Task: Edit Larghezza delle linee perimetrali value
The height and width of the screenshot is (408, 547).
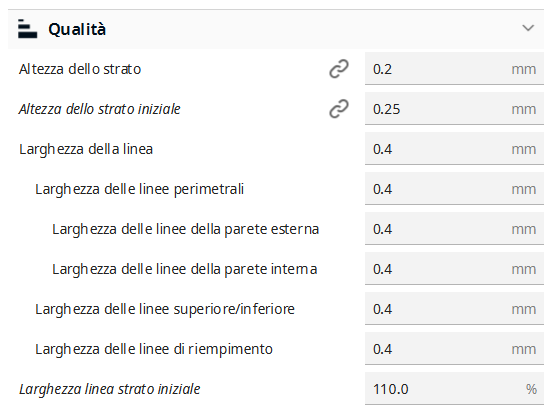Action: click(x=454, y=189)
